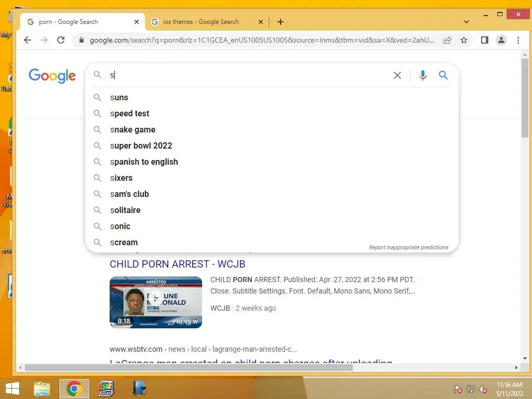View site information via the lock icon
Screen dimensions: 532x399
tap(82, 40)
